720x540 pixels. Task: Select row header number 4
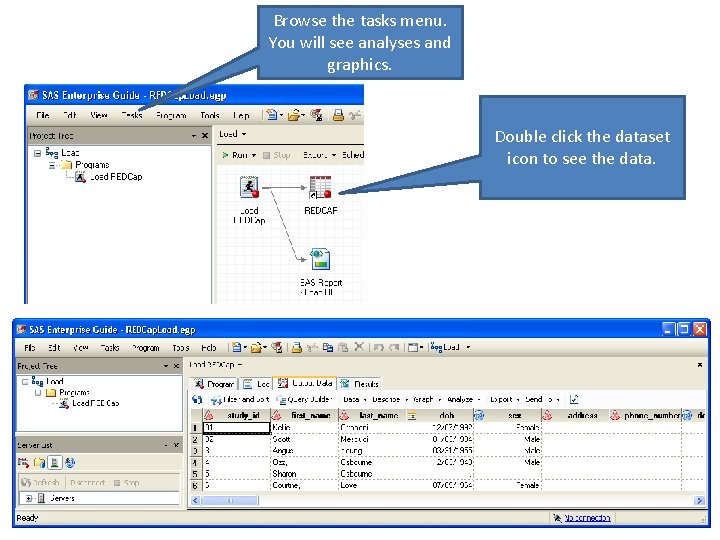coord(195,462)
